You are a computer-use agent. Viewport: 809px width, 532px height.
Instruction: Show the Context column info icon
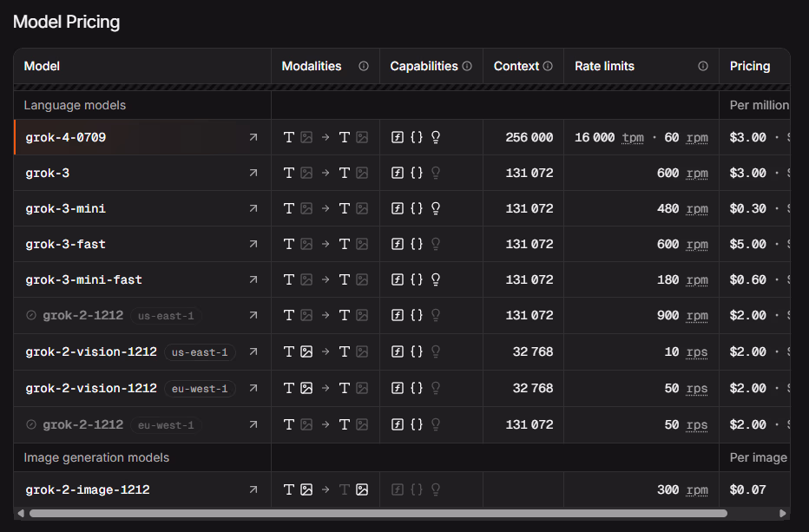pyautogui.click(x=548, y=66)
